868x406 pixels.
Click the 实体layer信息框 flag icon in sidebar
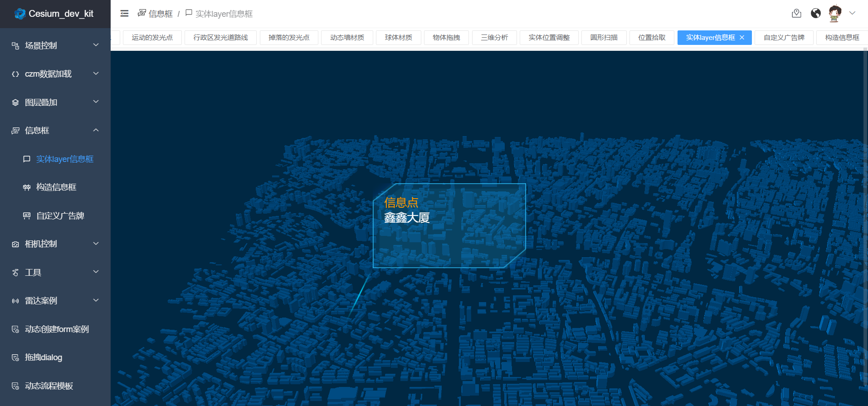pos(27,159)
